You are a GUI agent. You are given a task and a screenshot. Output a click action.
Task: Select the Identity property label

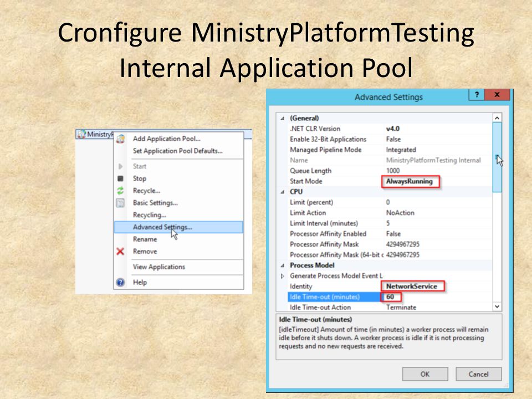[301, 287]
